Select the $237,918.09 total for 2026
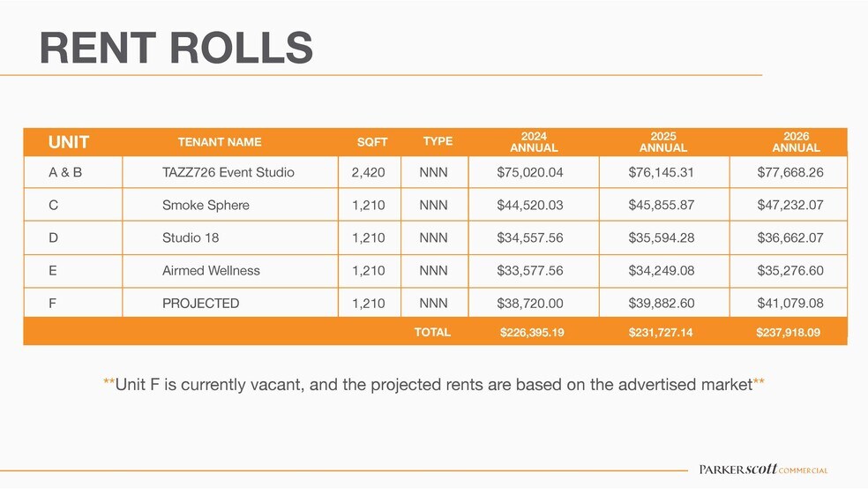Image resolution: width=868 pixels, height=489 pixels. [x=789, y=333]
